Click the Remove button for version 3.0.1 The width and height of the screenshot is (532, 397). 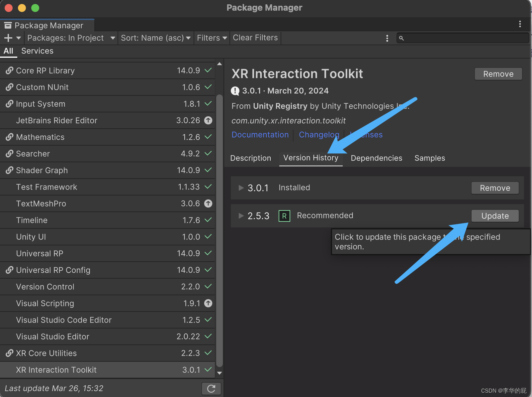pos(495,188)
